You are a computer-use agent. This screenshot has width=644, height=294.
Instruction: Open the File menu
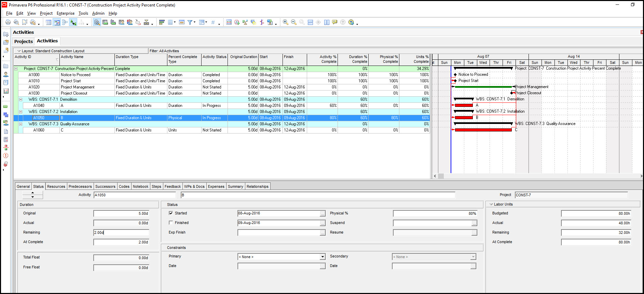click(9, 13)
